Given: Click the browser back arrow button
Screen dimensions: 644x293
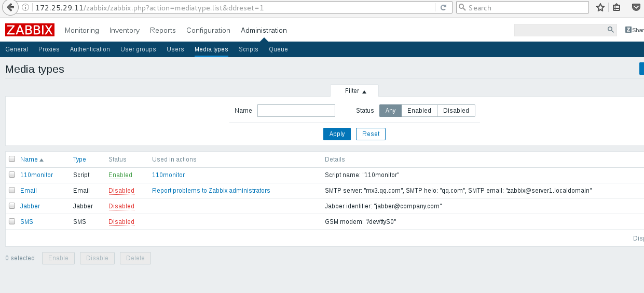Looking at the screenshot, I should pyautogui.click(x=10, y=7).
